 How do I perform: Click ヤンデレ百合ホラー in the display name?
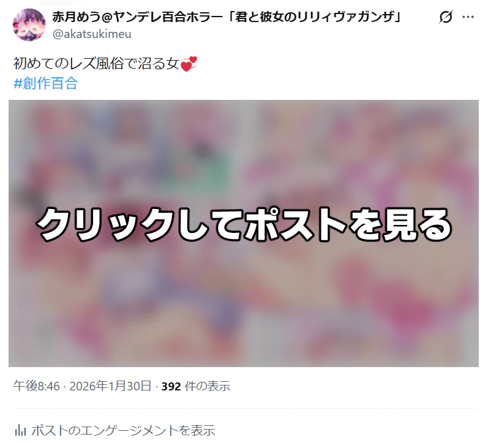(167, 17)
